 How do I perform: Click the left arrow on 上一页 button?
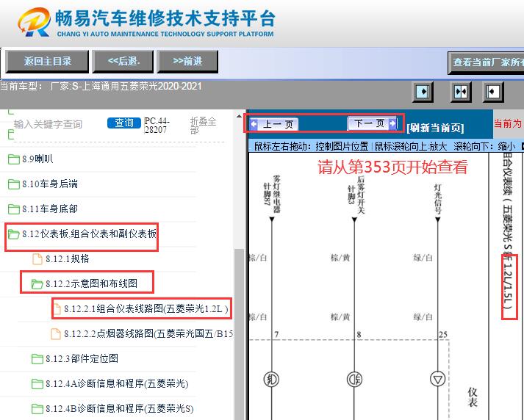[x=254, y=125]
